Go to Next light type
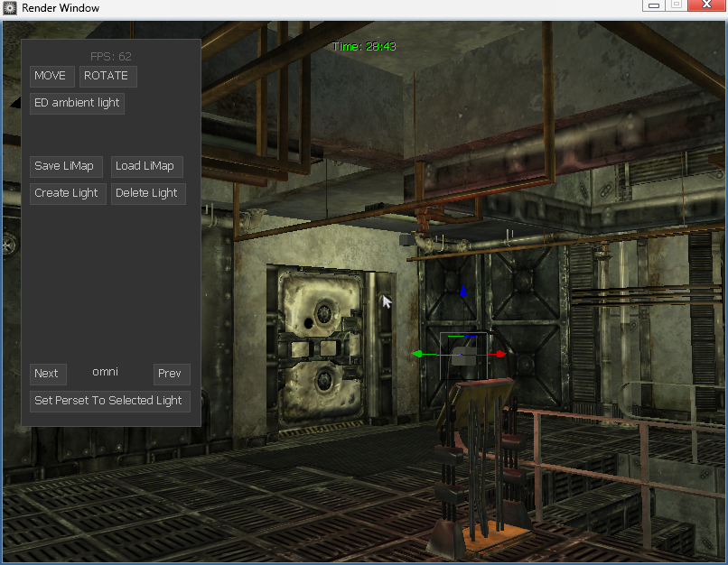This screenshot has width=728, height=565. click(x=47, y=374)
